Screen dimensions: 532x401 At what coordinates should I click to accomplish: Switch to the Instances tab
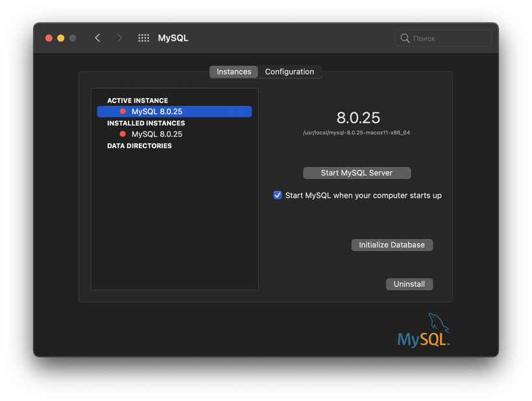coord(234,72)
